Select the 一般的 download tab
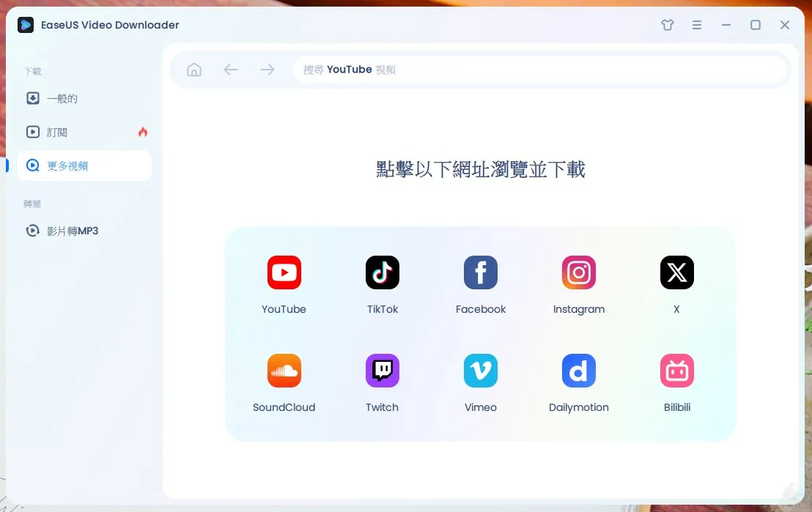 (84, 98)
